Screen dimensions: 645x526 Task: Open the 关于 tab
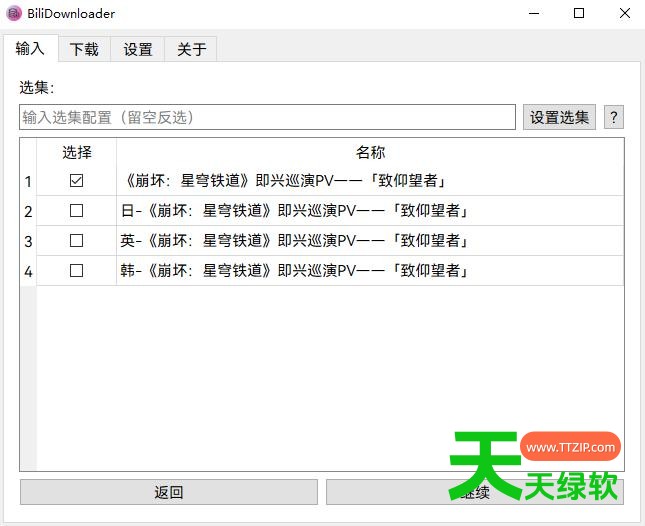pyautogui.click(x=191, y=49)
